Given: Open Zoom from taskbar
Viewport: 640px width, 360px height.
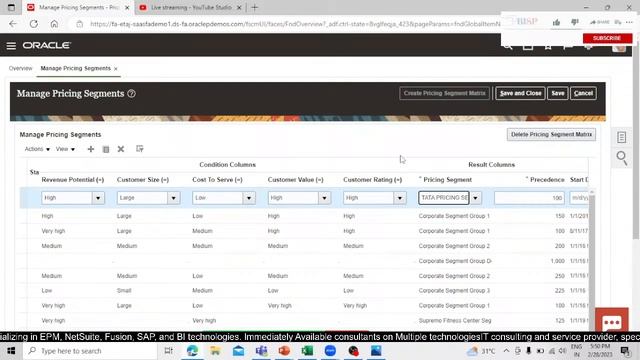Looking at the screenshot, I should tap(330, 351).
